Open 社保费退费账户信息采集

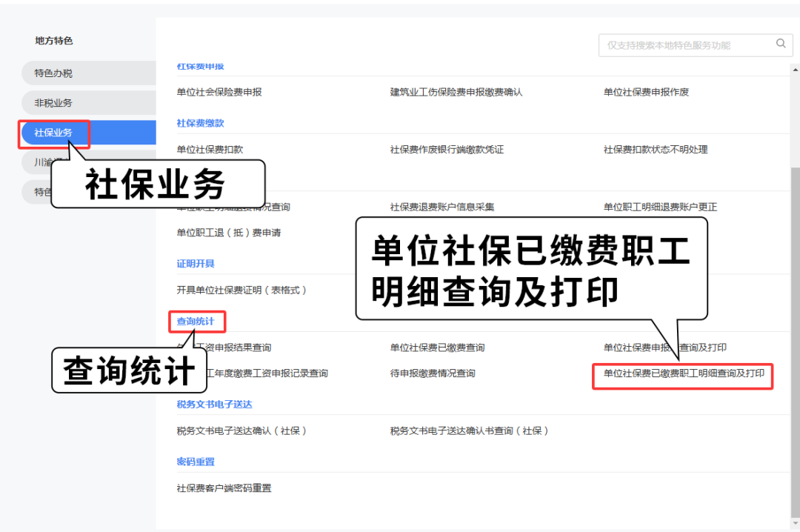pyautogui.click(x=442, y=207)
